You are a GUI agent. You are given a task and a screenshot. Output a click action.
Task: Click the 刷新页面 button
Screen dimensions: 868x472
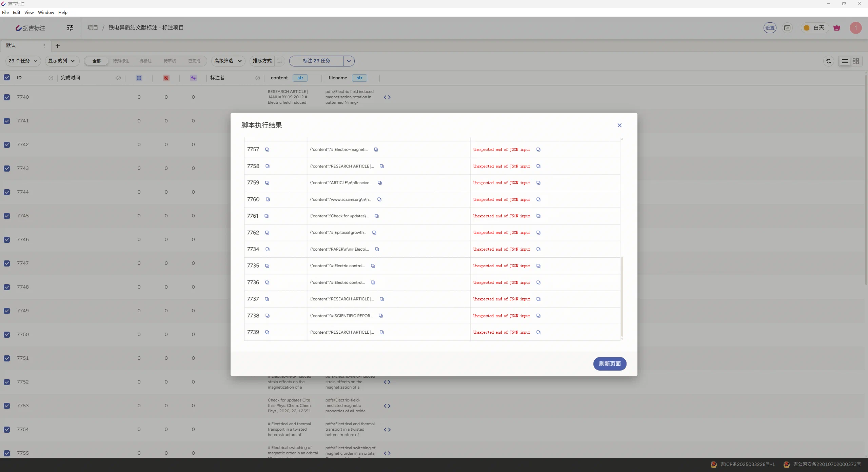point(610,364)
